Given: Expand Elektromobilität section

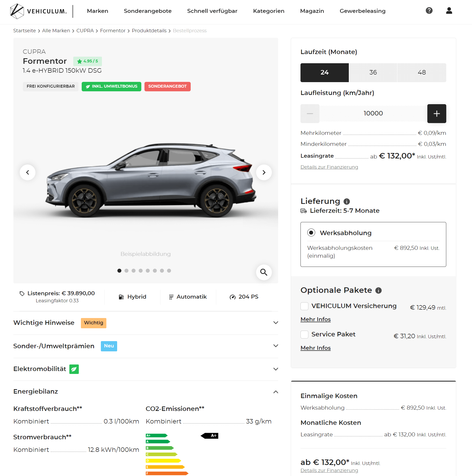Looking at the screenshot, I should [146, 369].
